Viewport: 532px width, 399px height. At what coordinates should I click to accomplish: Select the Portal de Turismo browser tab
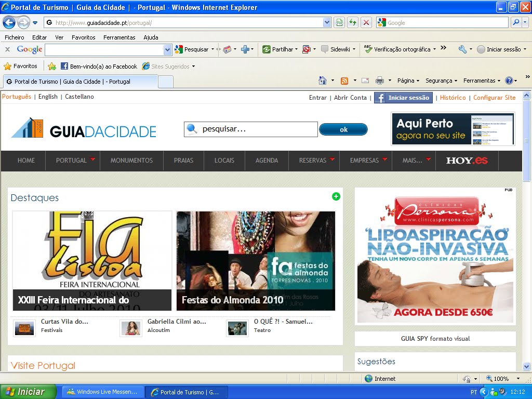[81, 82]
